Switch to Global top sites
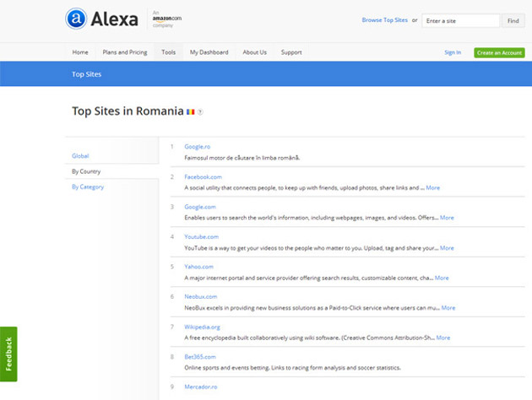Viewport: 532px width, 400px height. [x=80, y=156]
